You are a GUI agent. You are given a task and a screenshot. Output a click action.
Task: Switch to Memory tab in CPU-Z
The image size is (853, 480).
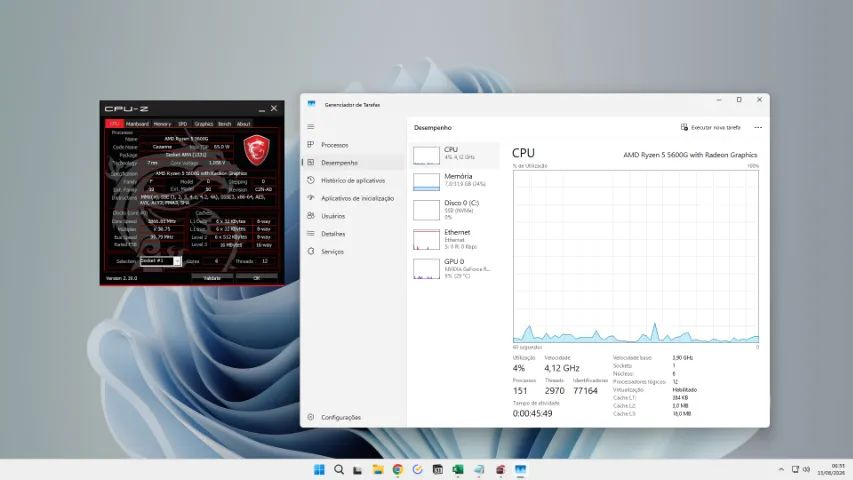click(x=162, y=124)
